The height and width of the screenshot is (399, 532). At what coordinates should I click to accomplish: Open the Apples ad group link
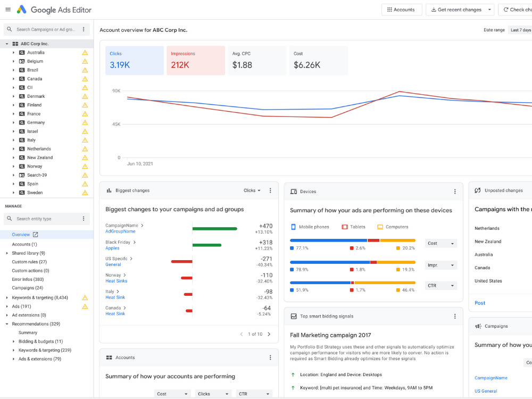click(x=112, y=248)
